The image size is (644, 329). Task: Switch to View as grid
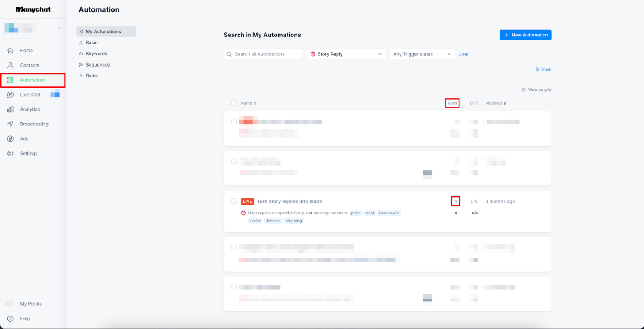point(536,90)
